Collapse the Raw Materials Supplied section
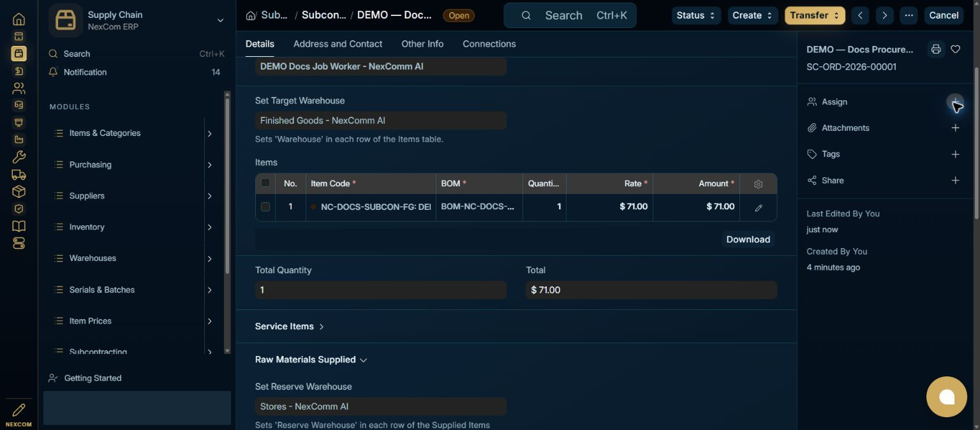 [x=311, y=360]
